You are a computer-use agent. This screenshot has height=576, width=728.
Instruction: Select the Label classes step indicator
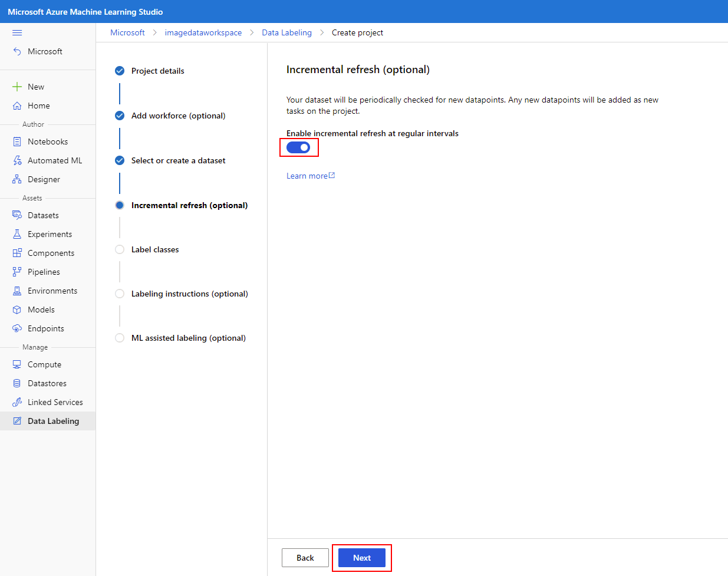(x=120, y=249)
